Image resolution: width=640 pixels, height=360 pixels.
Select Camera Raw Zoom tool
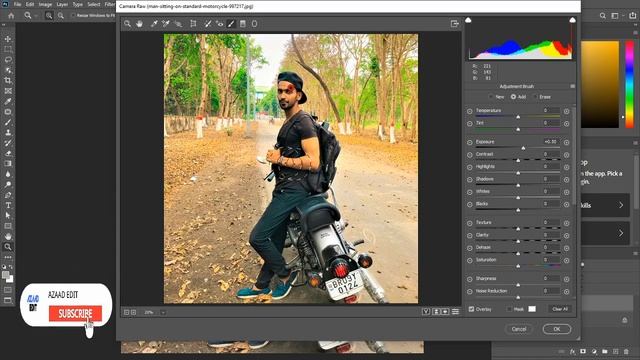pyautogui.click(x=127, y=24)
